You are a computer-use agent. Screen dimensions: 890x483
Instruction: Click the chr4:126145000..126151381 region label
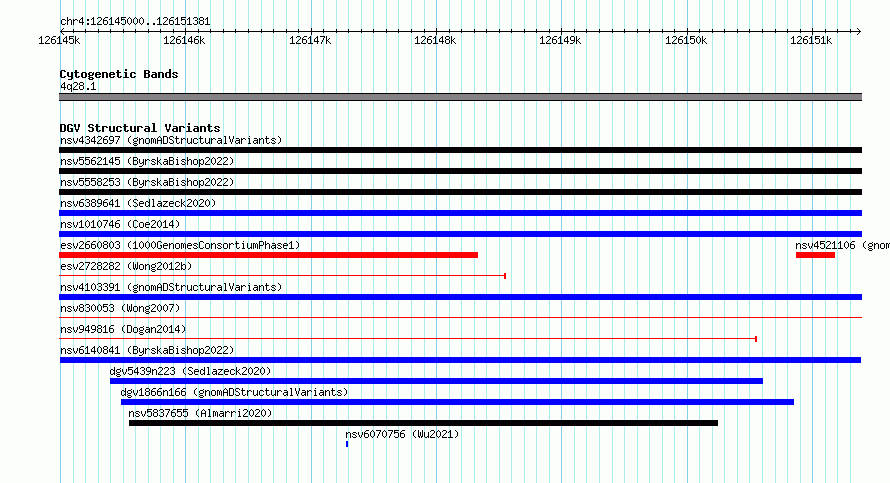pyautogui.click(x=135, y=22)
